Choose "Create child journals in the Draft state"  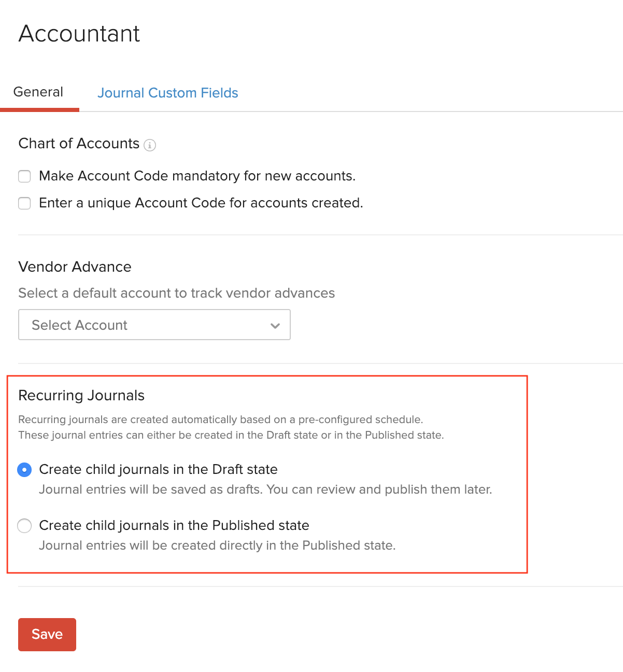(x=24, y=470)
